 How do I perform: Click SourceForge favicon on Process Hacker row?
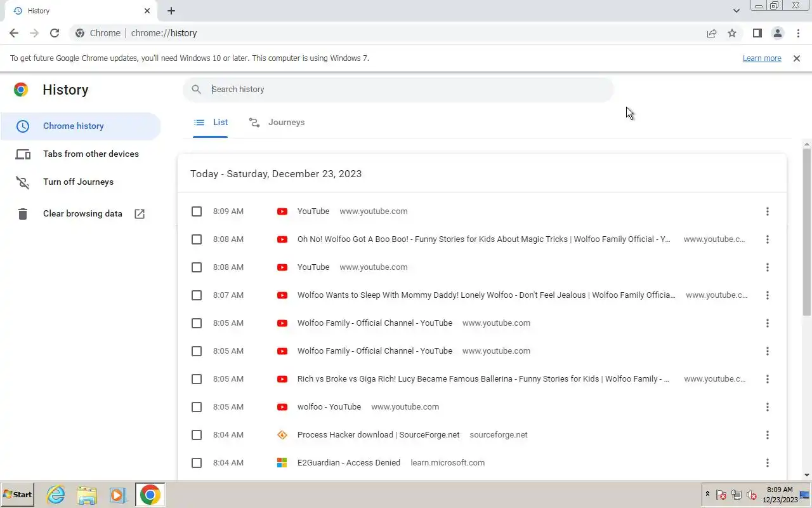pyautogui.click(x=282, y=435)
